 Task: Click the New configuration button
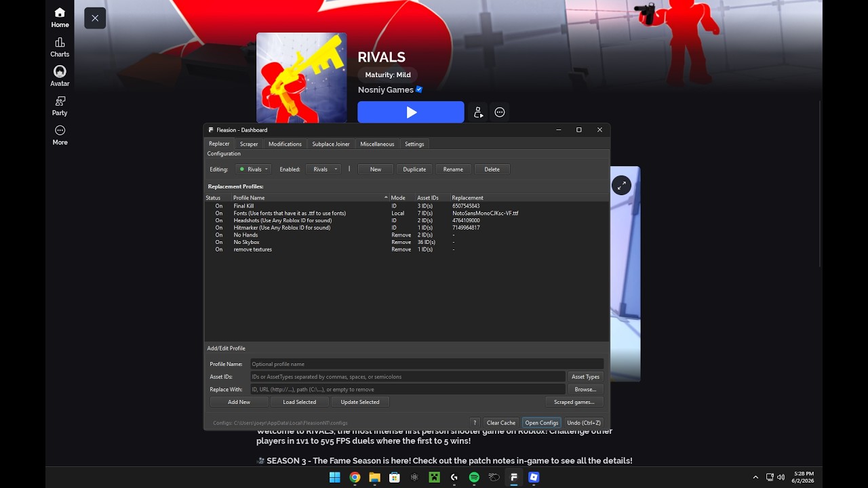tap(376, 169)
